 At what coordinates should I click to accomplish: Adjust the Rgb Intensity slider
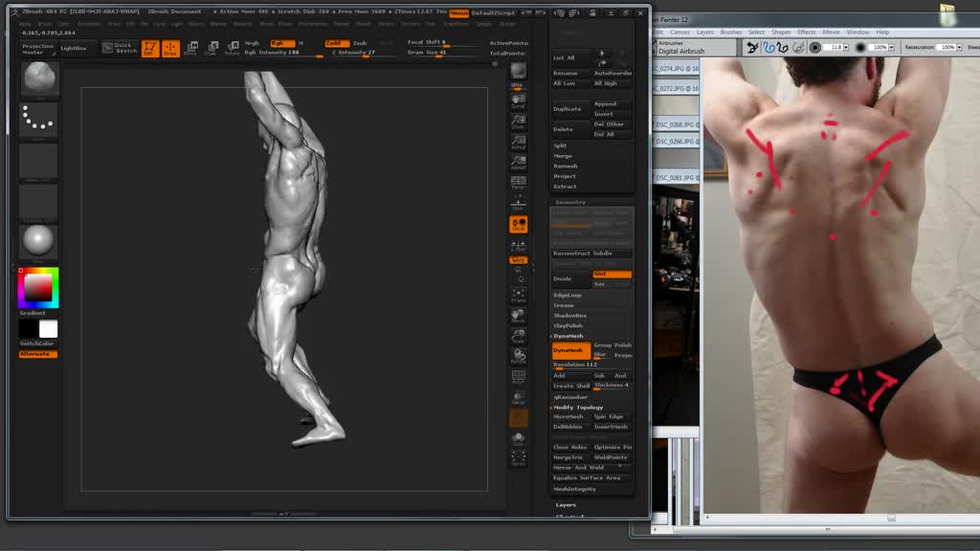[283, 54]
